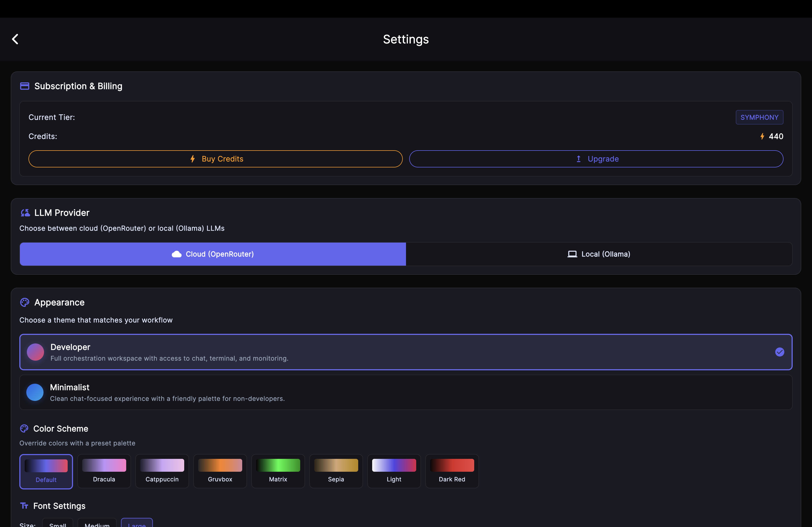Viewport: 812px width, 527px height.
Task: Switch font size to Small
Action: [x=58, y=525]
